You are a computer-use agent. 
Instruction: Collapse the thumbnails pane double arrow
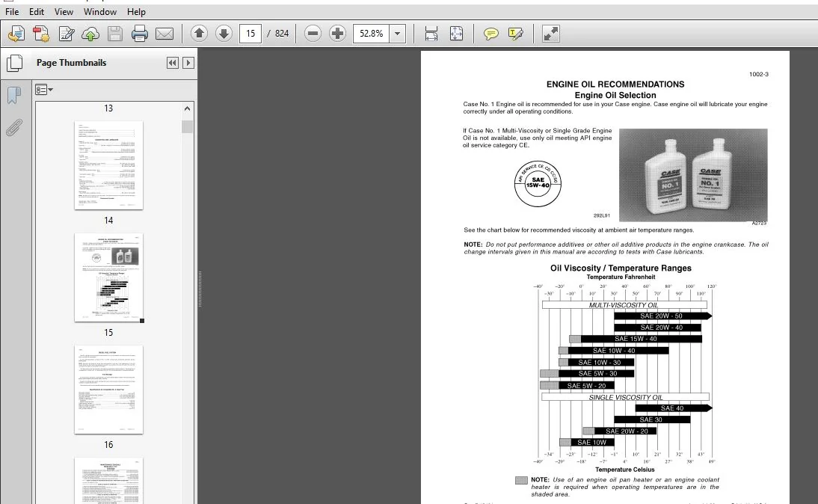click(173, 63)
